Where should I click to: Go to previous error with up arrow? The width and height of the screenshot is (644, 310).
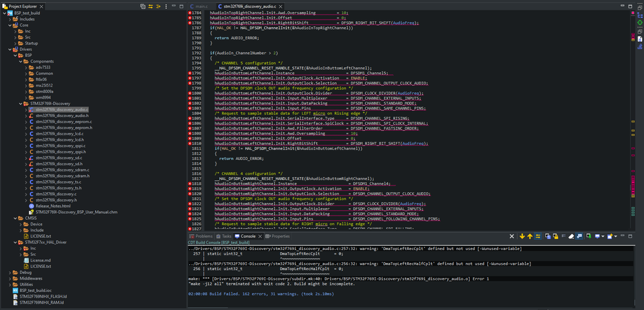[530, 236]
